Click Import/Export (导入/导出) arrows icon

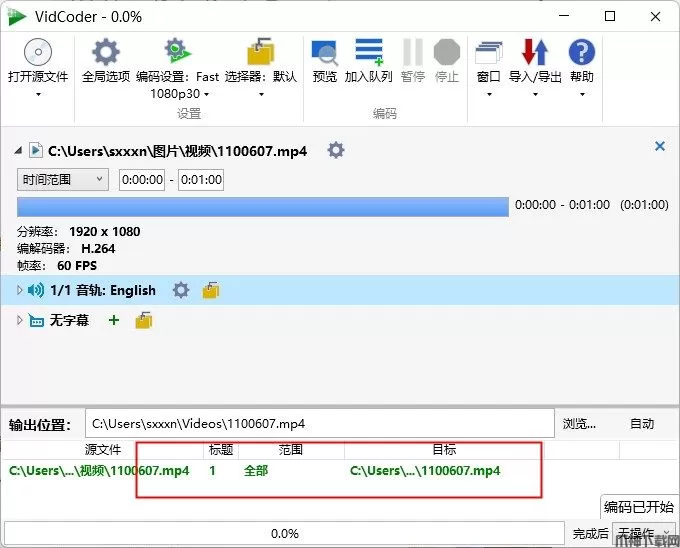(535, 52)
